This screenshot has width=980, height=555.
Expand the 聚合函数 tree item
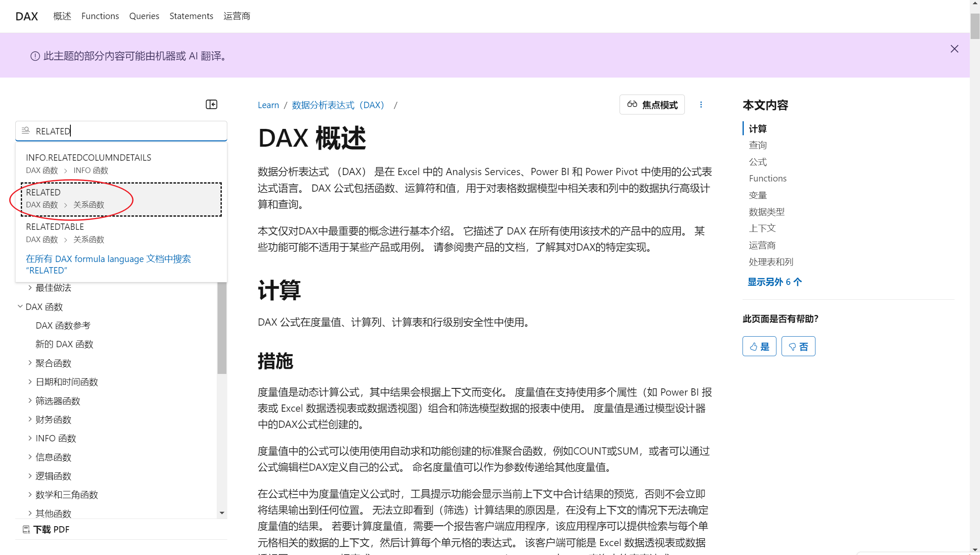[30, 363]
